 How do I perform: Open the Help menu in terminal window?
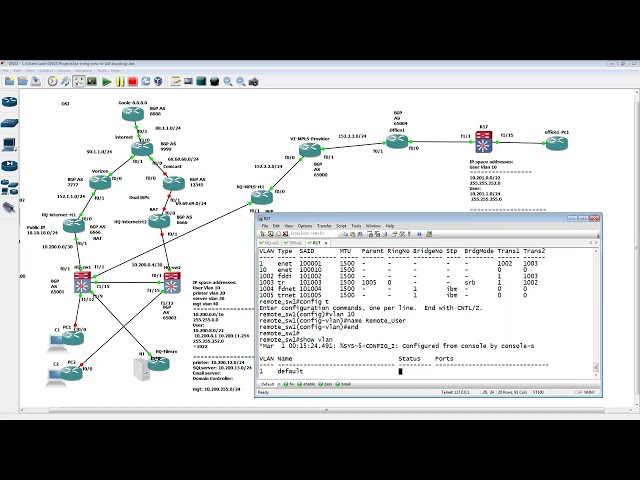coord(390,226)
